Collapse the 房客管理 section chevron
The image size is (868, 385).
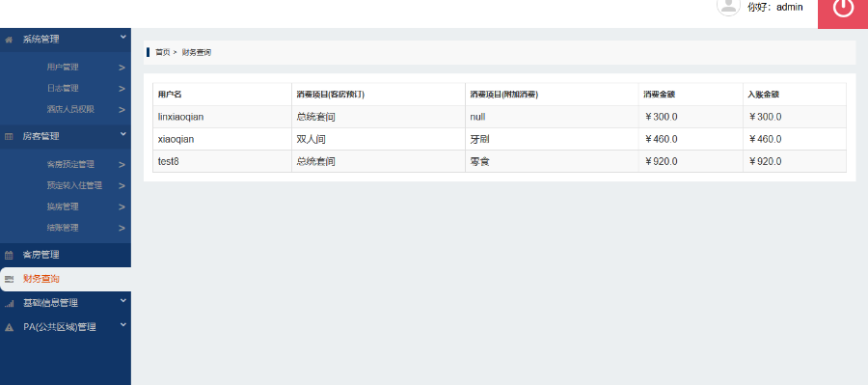point(122,134)
